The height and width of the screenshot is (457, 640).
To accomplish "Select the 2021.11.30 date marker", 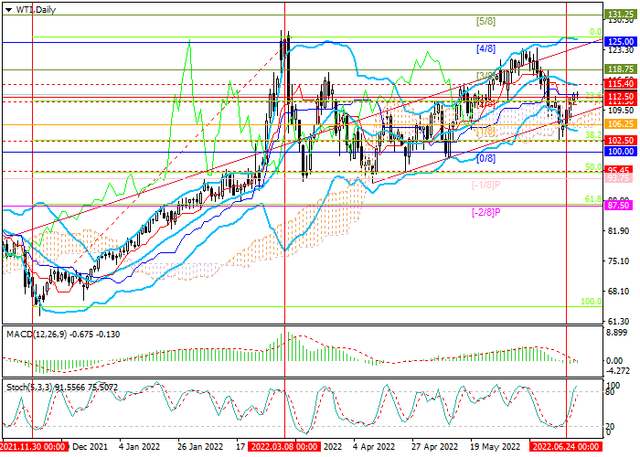I will pos(36,449).
